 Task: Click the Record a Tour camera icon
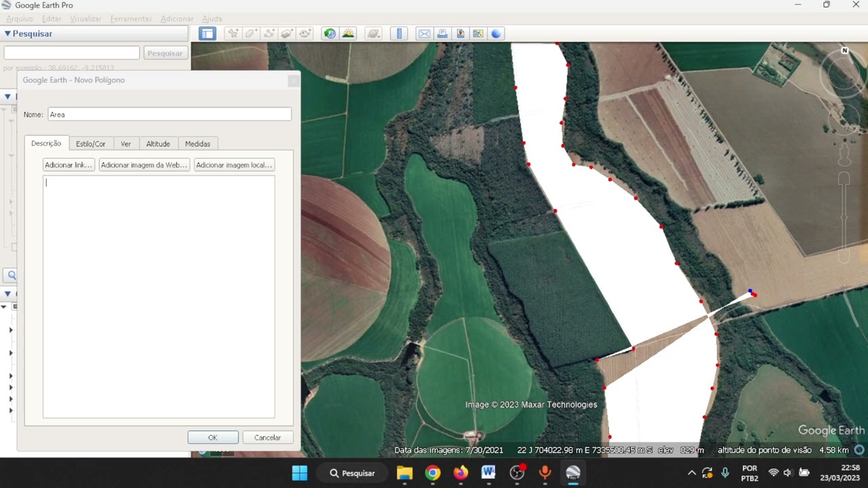pos(306,33)
